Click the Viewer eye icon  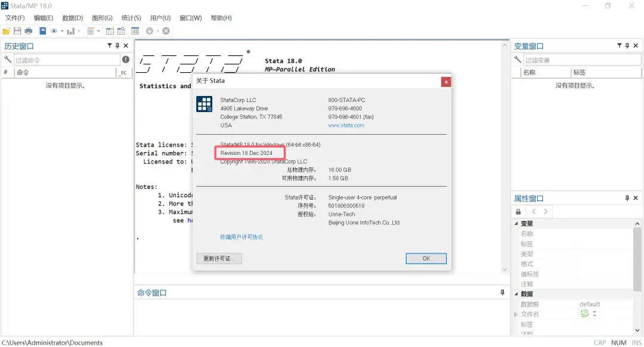click(x=54, y=31)
